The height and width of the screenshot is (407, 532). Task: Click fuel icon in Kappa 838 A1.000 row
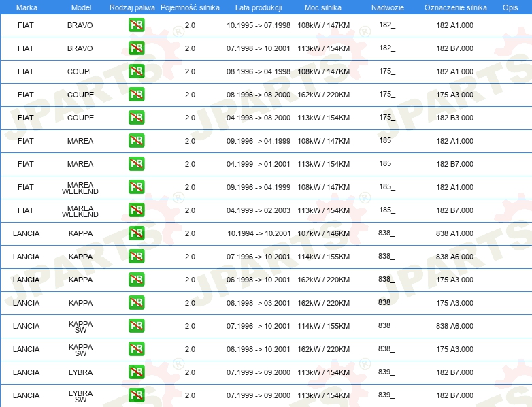136,233
